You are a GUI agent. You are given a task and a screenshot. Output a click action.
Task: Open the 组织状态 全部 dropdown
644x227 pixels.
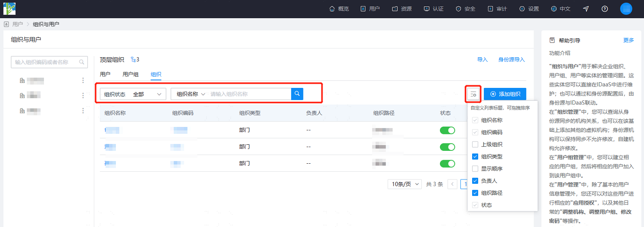(133, 94)
